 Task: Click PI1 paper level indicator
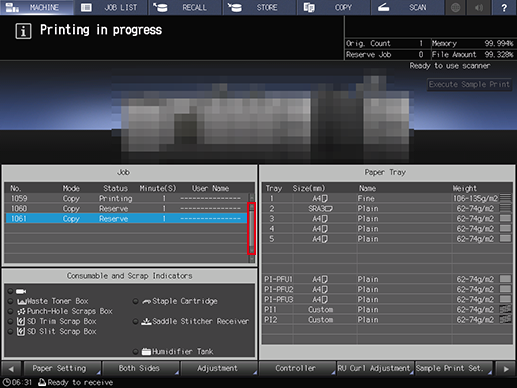[x=506, y=309]
